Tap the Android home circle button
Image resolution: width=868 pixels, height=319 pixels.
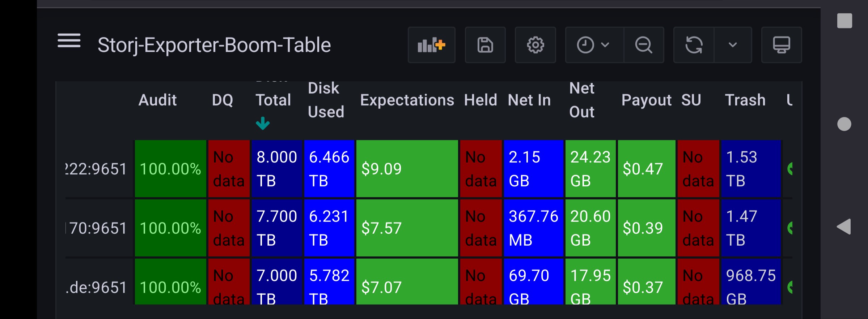pyautogui.click(x=844, y=124)
